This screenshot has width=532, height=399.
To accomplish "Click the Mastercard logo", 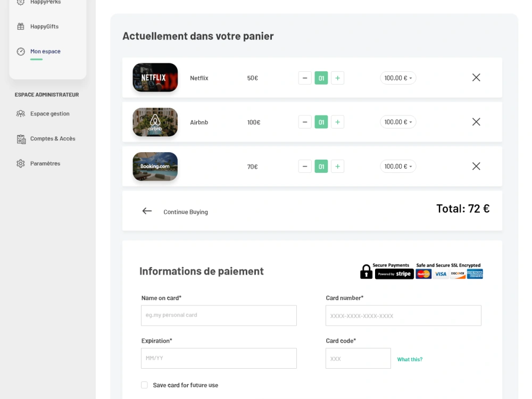I will tap(423, 274).
